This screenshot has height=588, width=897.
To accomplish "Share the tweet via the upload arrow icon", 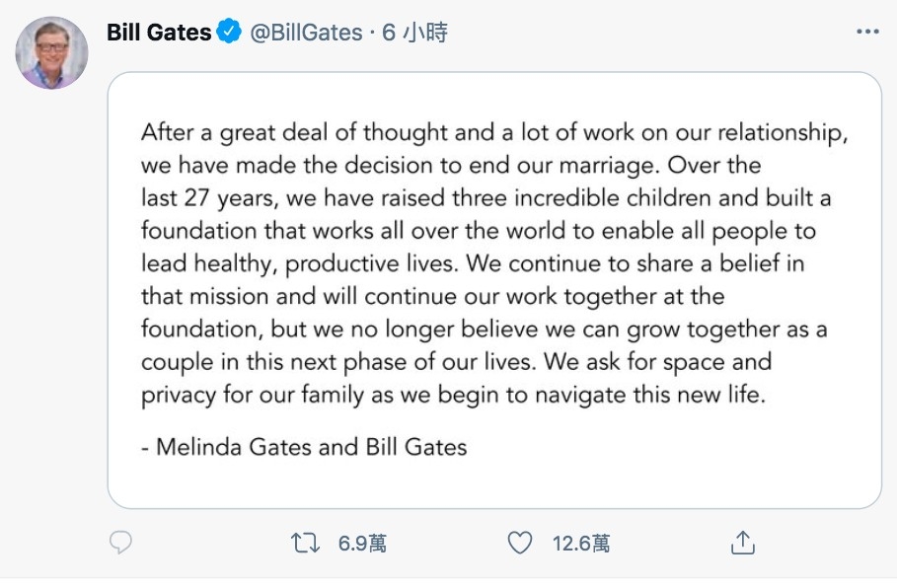I will click(742, 542).
